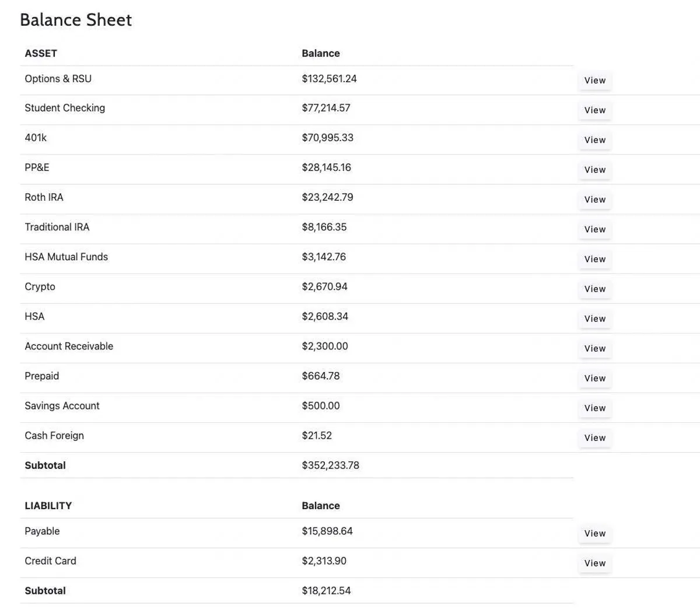Open View for Savings Account
Screen dimensions: 700x609
pos(594,408)
